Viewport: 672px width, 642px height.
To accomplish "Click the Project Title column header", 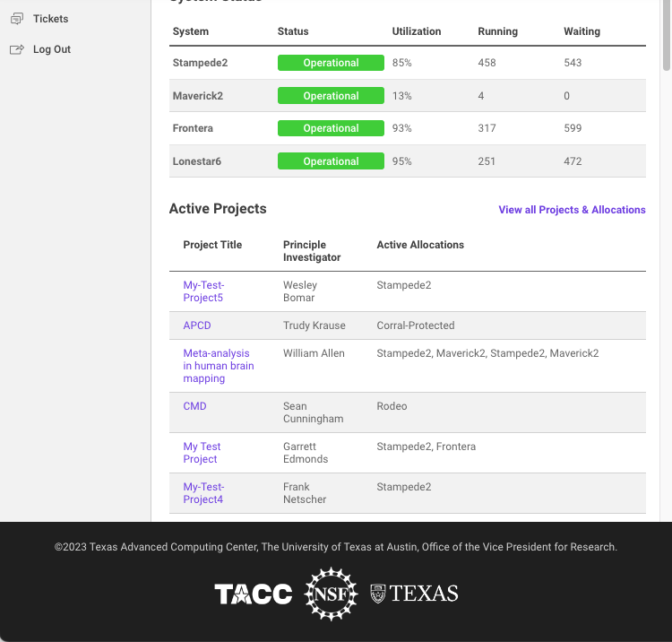I will click(212, 245).
